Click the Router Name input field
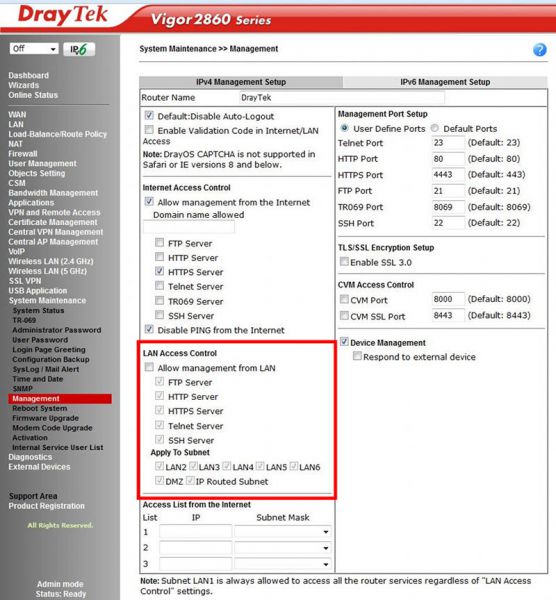 click(x=342, y=98)
